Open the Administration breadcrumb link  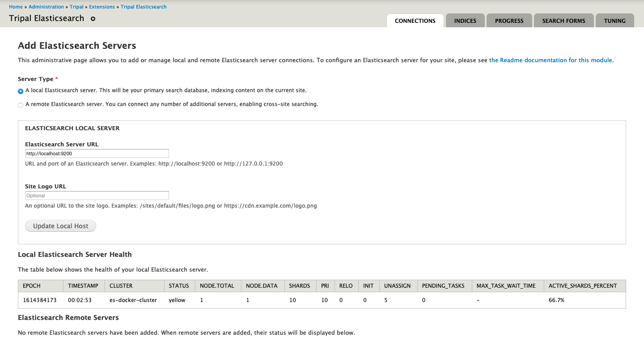point(46,7)
